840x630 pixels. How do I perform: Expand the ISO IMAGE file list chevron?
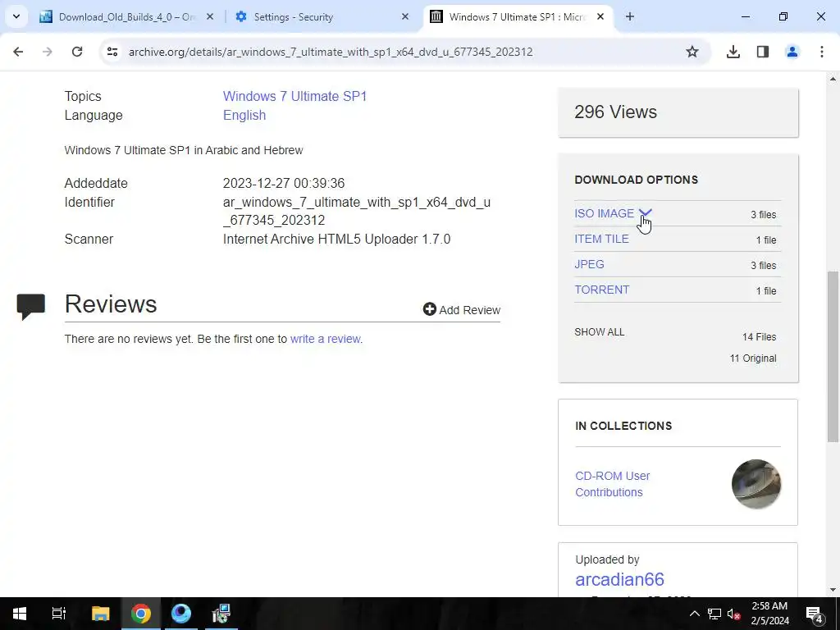[x=645, y=213]
